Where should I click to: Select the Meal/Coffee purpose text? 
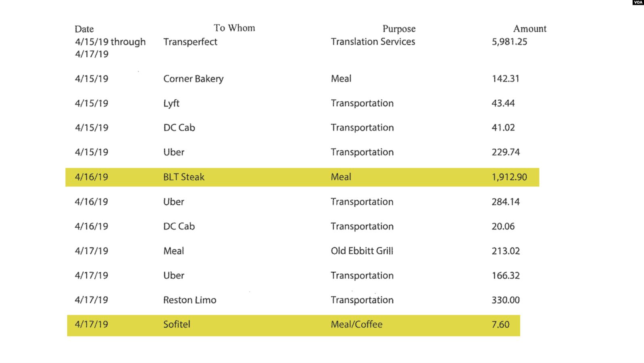click(356, 324)
